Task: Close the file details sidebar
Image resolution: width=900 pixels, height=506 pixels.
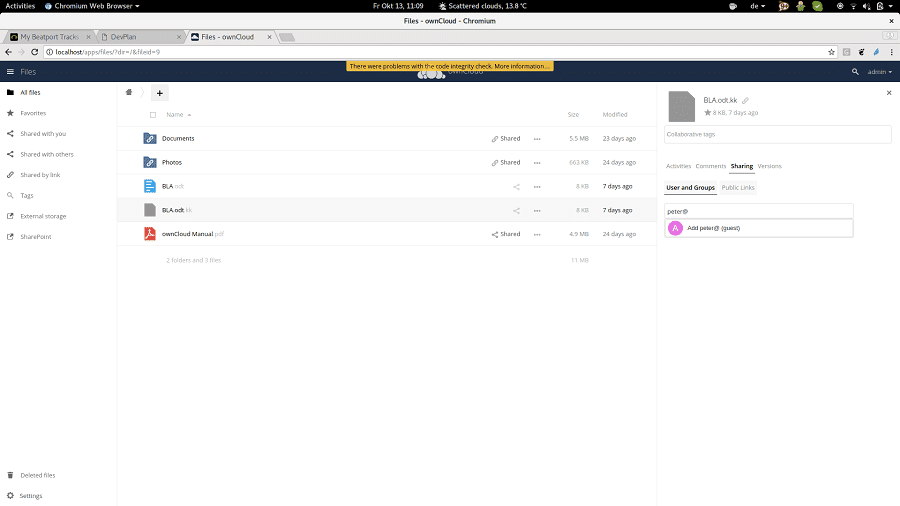Action: [x=889, y=92]
